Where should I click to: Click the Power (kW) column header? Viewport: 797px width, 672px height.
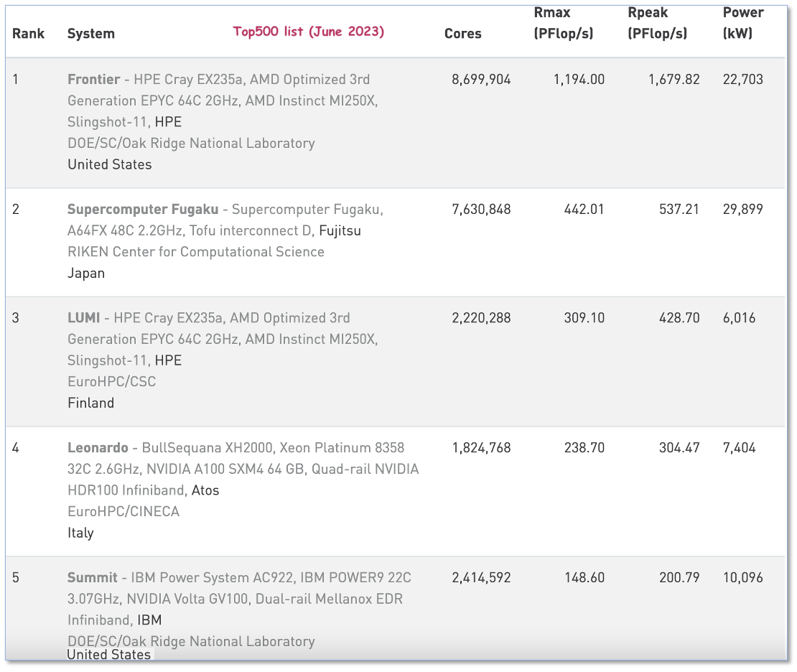point(742,23)
